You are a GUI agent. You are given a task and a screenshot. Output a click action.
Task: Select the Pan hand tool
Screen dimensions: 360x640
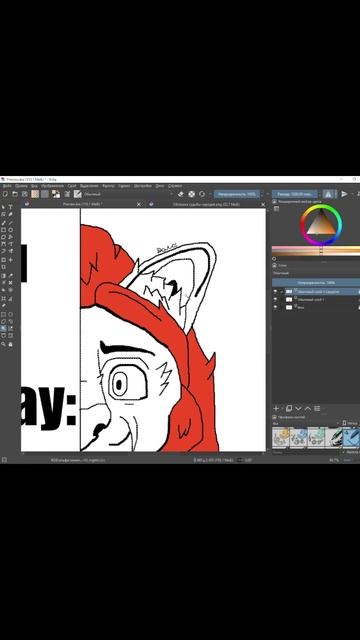pos(11,344)
